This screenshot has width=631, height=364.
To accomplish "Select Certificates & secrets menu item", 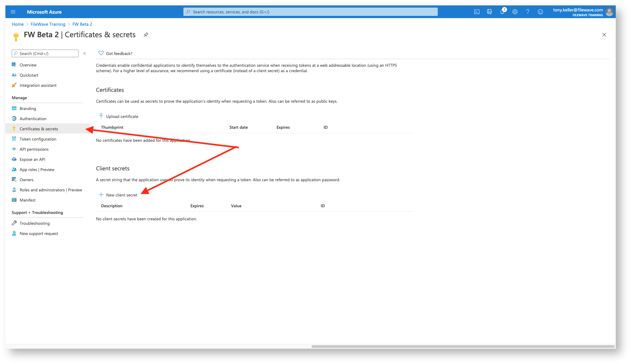I will click(47, 129).
